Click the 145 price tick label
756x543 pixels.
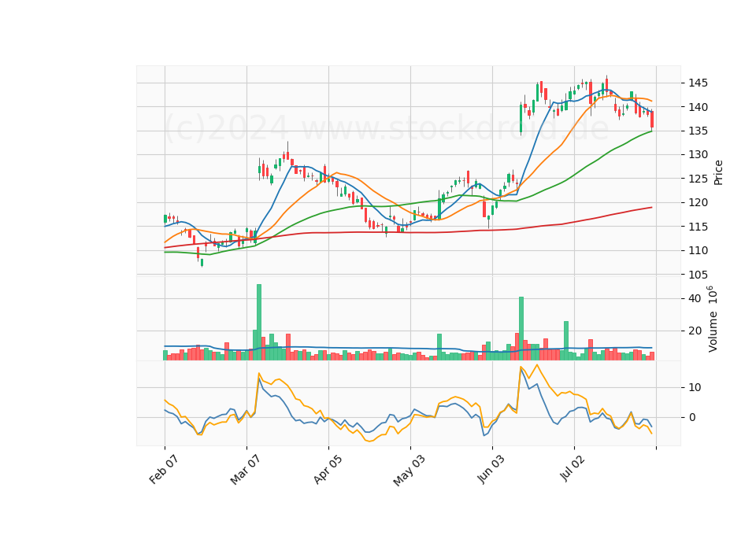698,83
